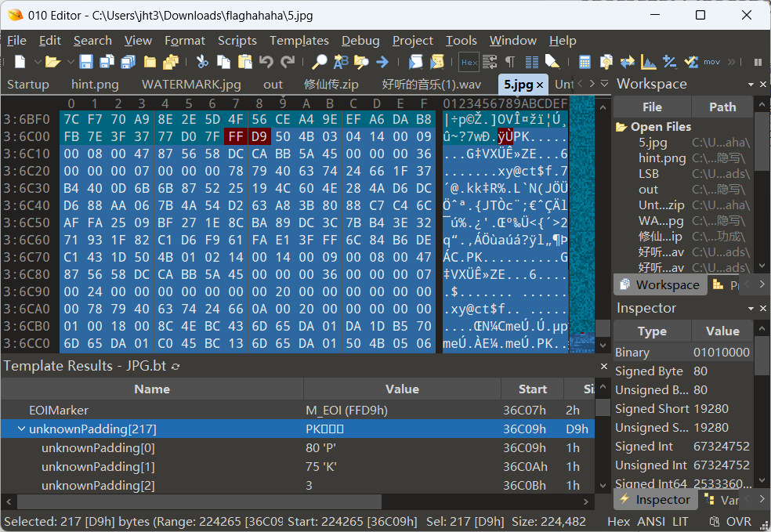The width and height of the screenshot is (771, 532).
Task: Click the Highlight marker toolbar icon
Action: (x=551, y=60)
